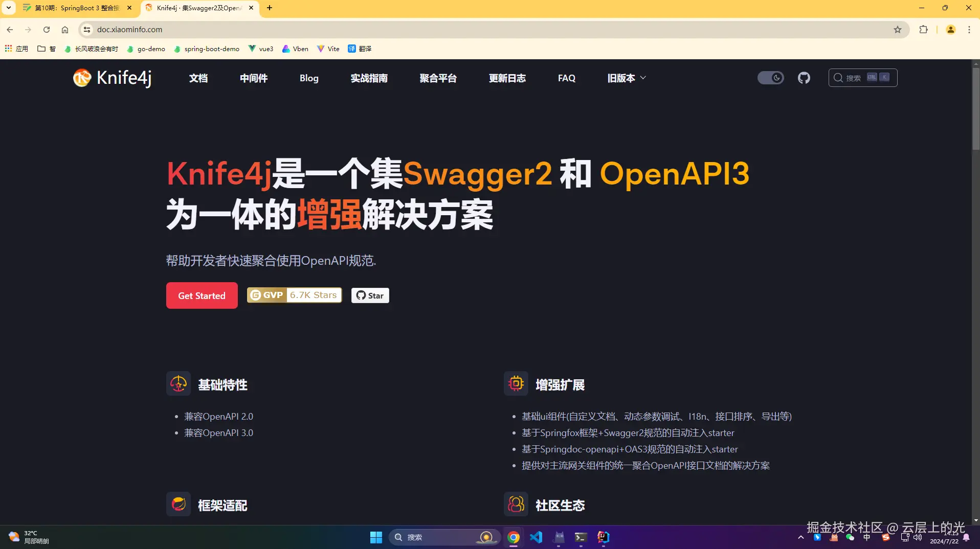Open the vue3 bookmark

pyautogui.click(x=261, y=49)
